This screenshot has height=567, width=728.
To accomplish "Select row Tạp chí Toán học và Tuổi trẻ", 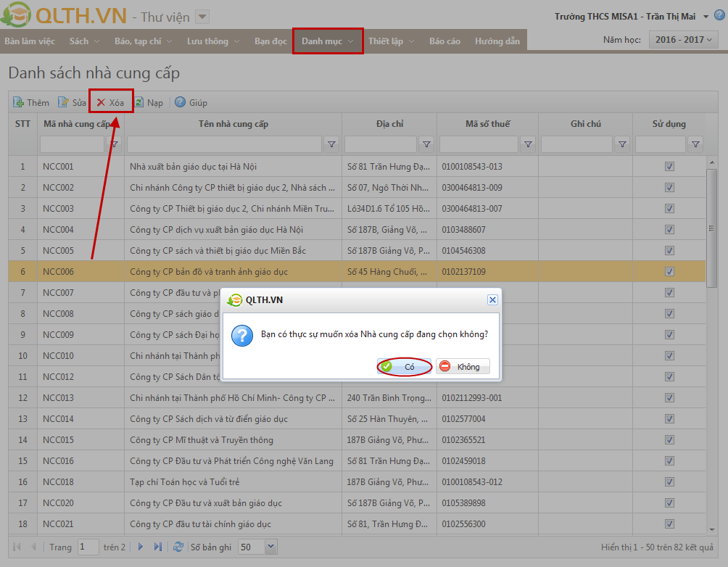I will pyautogui.click(x=357, y=481).
